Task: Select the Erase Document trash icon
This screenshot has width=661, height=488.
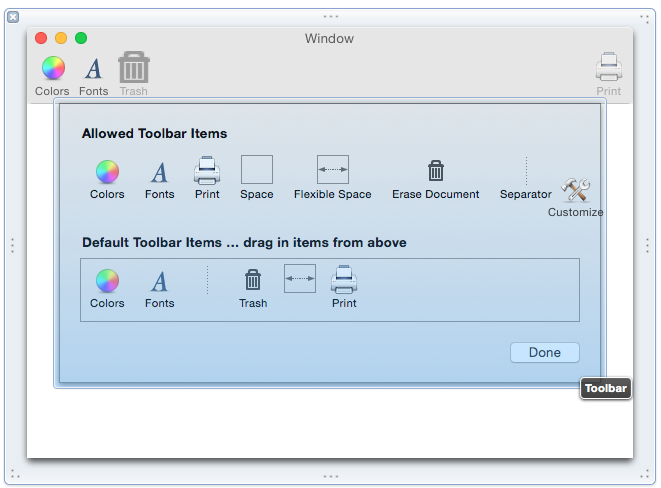Action: click(x=435, y=170)
